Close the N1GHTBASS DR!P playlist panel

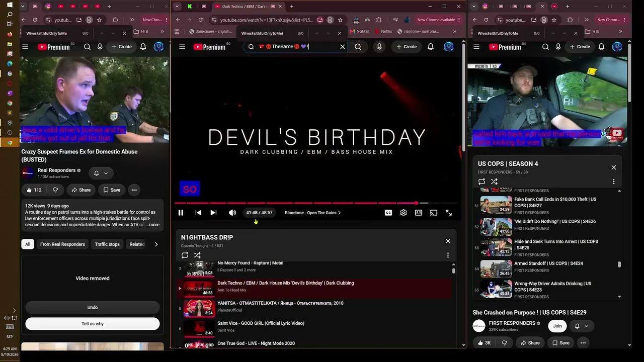pos(448,241)
